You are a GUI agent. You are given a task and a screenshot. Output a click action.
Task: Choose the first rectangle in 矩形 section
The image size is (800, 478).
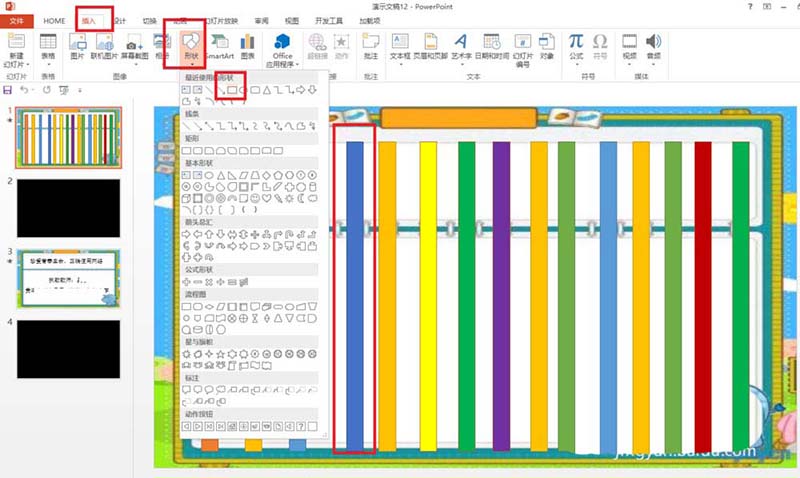point(186,150)
